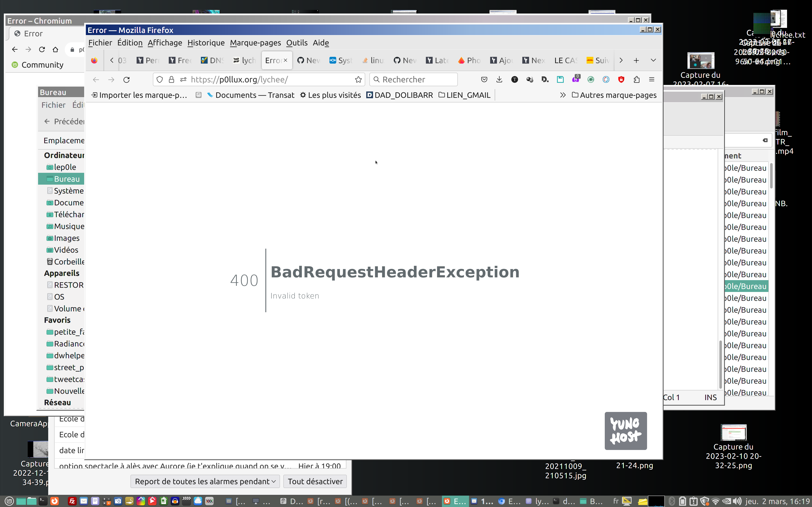Click the 'Tout désactiver' button
Screen dimensions: 812x507
pos(315,481)
